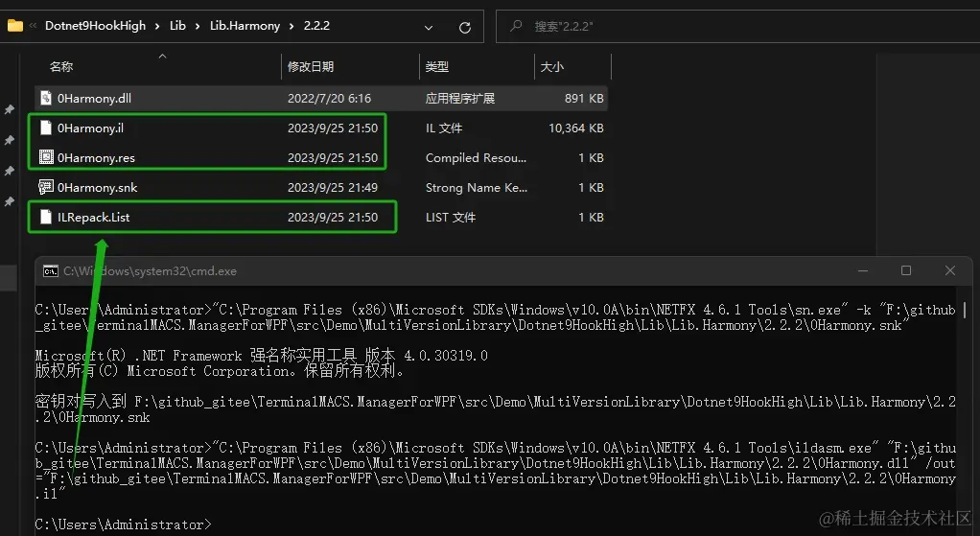Click the C:\Users\Administrator> prompt line
Screen dimensions: 980x536
click(x=123, y=524)
